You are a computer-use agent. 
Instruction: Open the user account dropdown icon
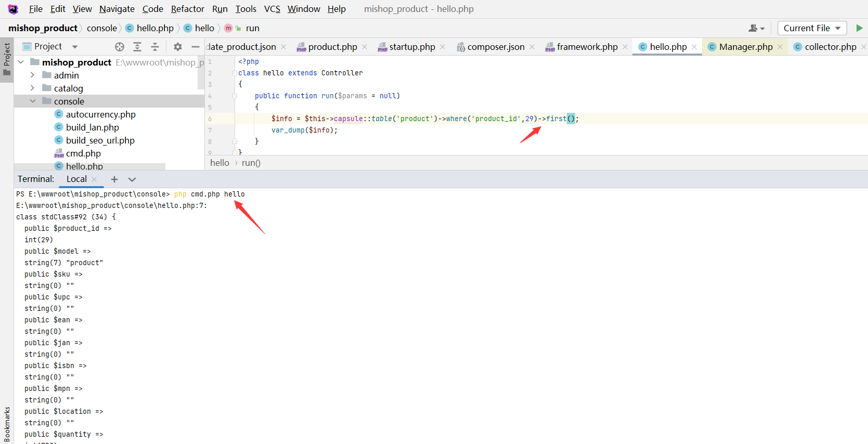756,28
